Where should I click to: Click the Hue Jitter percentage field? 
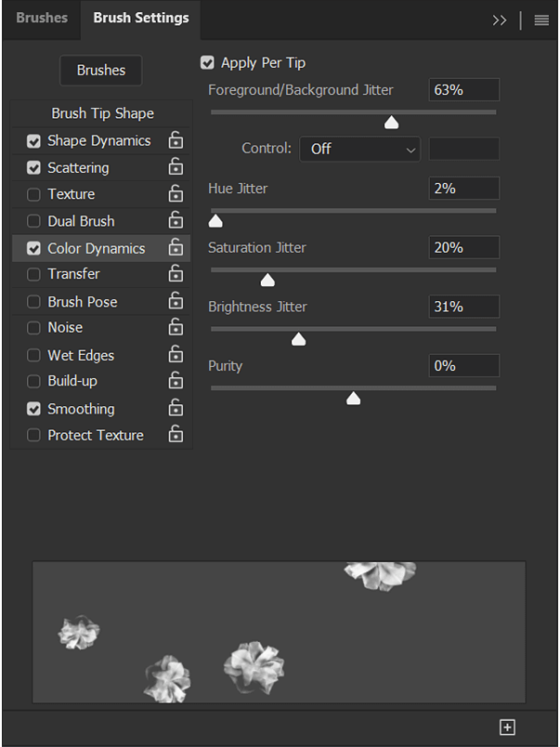click(464, 189)
